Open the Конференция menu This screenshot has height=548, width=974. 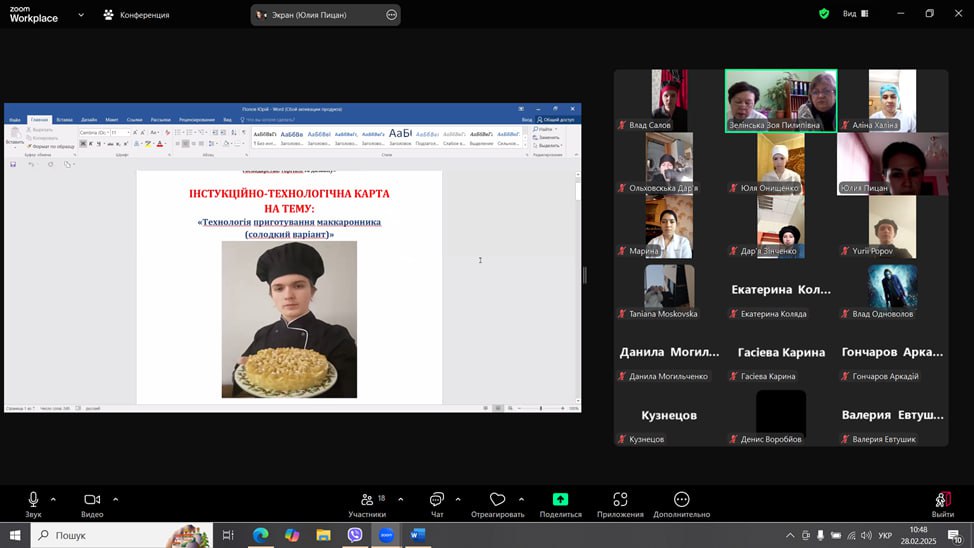pyautogui.click(x=137, y=15)
